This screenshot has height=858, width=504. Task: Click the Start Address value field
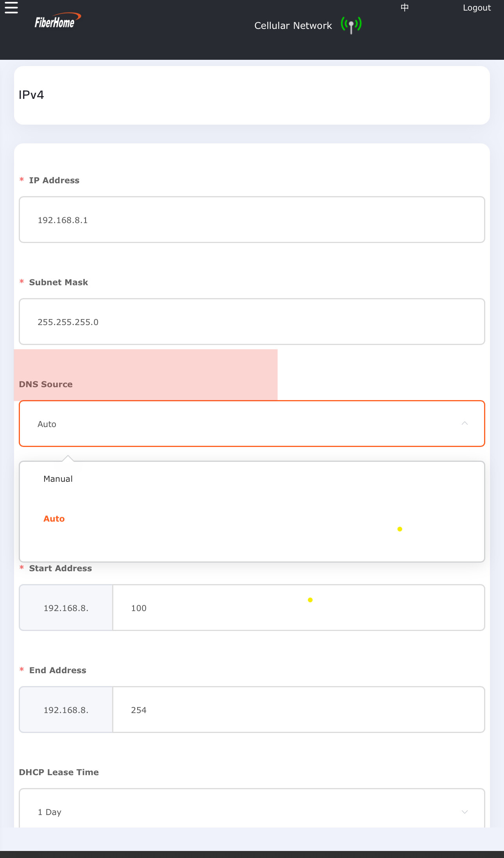pyautogui.click(x=298, y=608)
